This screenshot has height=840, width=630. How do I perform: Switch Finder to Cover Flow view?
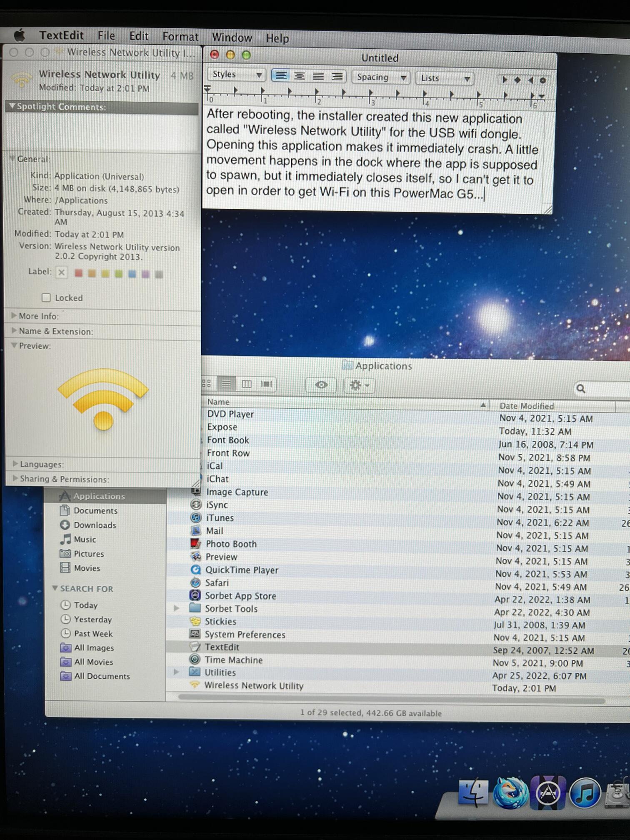tap(266, 384)
